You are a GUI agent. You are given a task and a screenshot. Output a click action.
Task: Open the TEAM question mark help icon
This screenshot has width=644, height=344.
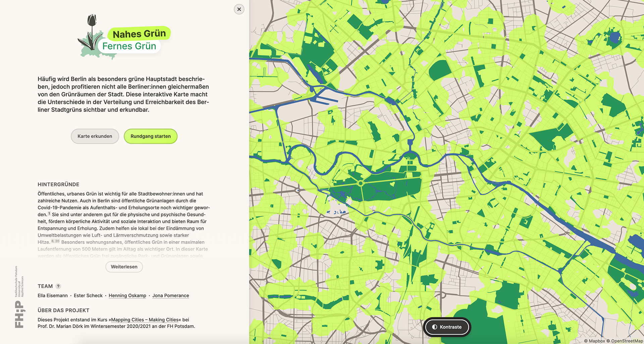(x=58, y=286)
